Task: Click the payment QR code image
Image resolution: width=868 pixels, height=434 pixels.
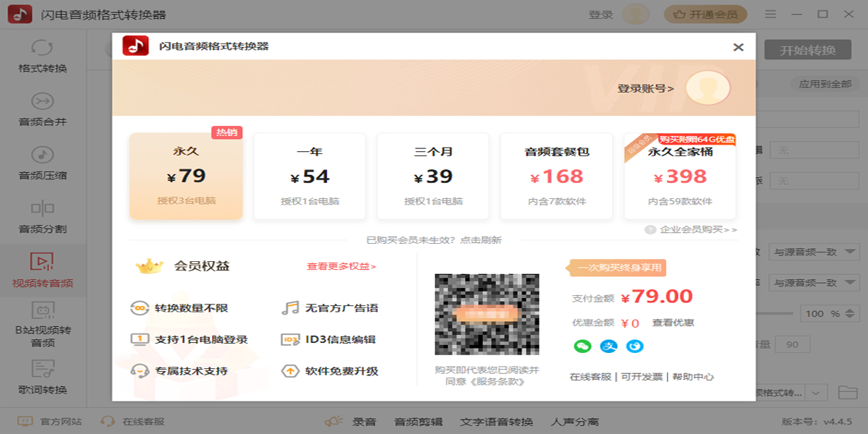Action: click(x=487, y=315)
